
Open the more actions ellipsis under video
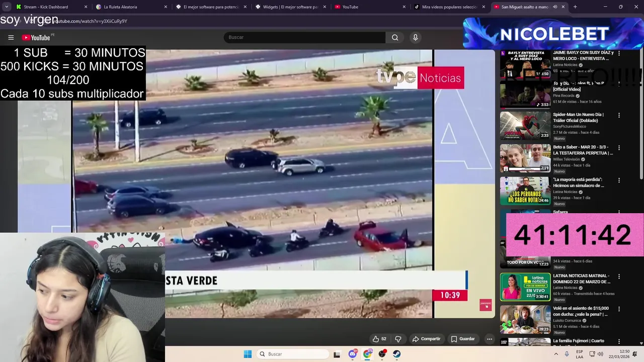[x=489, y=339]
